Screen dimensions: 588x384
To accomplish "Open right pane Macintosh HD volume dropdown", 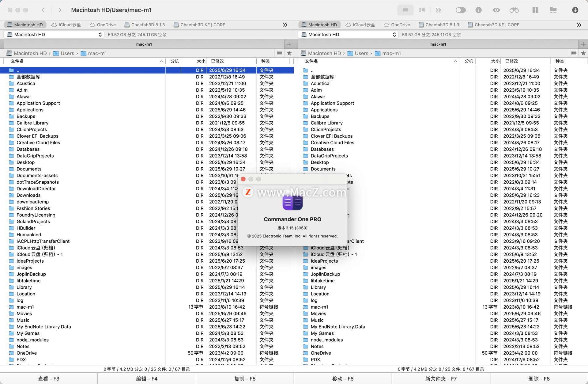I will (348, 34).
